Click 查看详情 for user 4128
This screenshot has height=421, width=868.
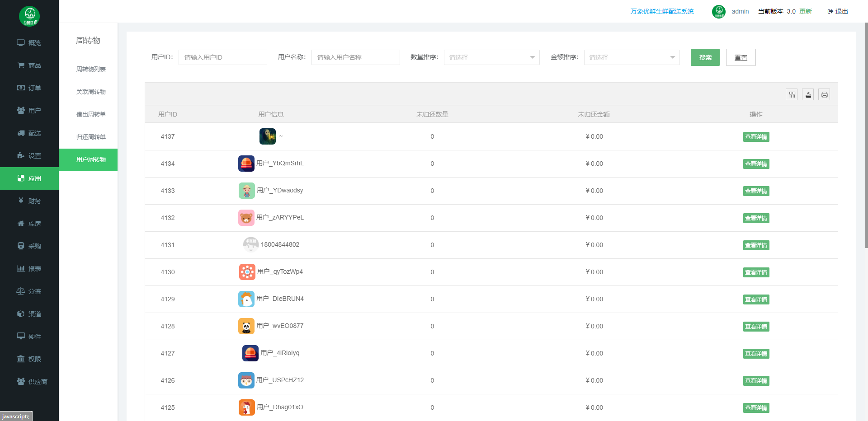(756, 327)
